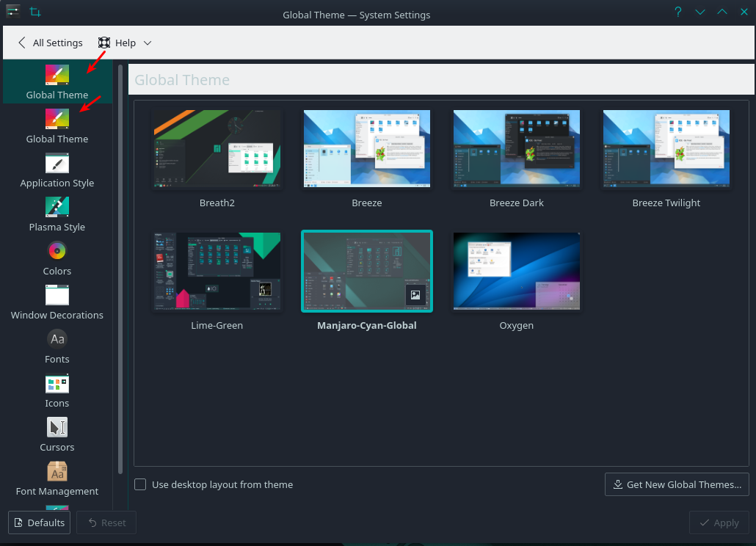Select the Manjaro-Cyan-Global theme thumbnail
Image resolution: width=756 pixels, height=546 pixels.
click(367, 272)
